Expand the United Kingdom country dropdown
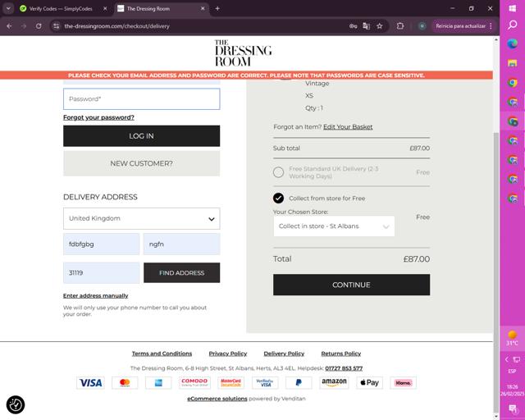This screenshot has height=420, width=525. (142, 218)
